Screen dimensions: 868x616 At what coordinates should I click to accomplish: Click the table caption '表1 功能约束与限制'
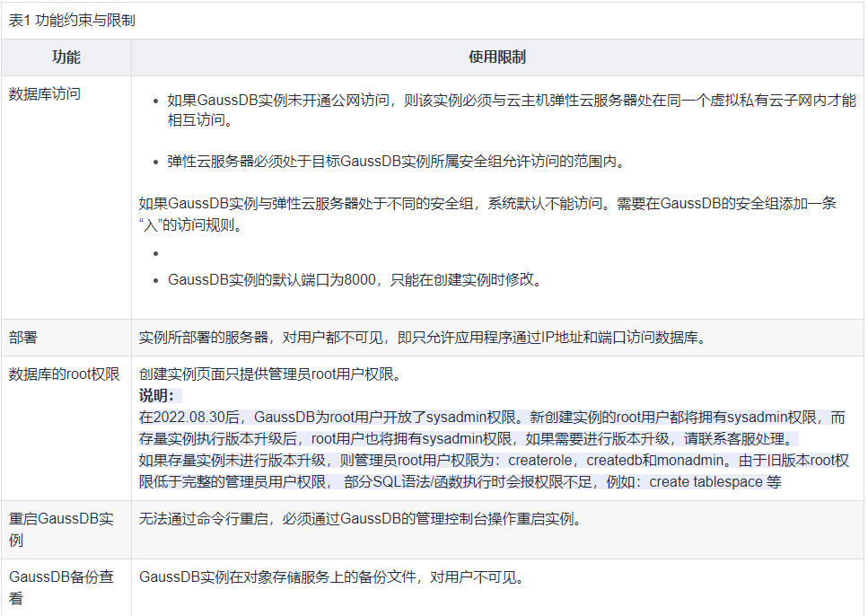click(x=72, y=21)
